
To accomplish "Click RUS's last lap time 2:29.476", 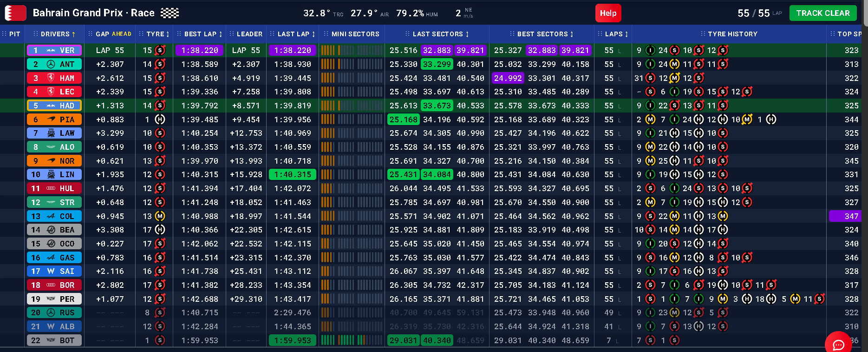I will 293,312.
